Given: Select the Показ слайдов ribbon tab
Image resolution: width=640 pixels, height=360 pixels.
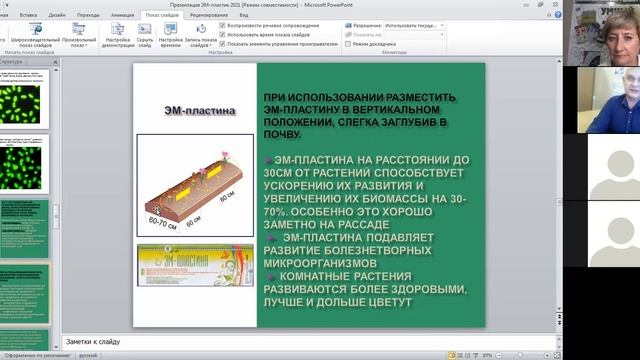Looking at the screenshot, I should [162, 15].
